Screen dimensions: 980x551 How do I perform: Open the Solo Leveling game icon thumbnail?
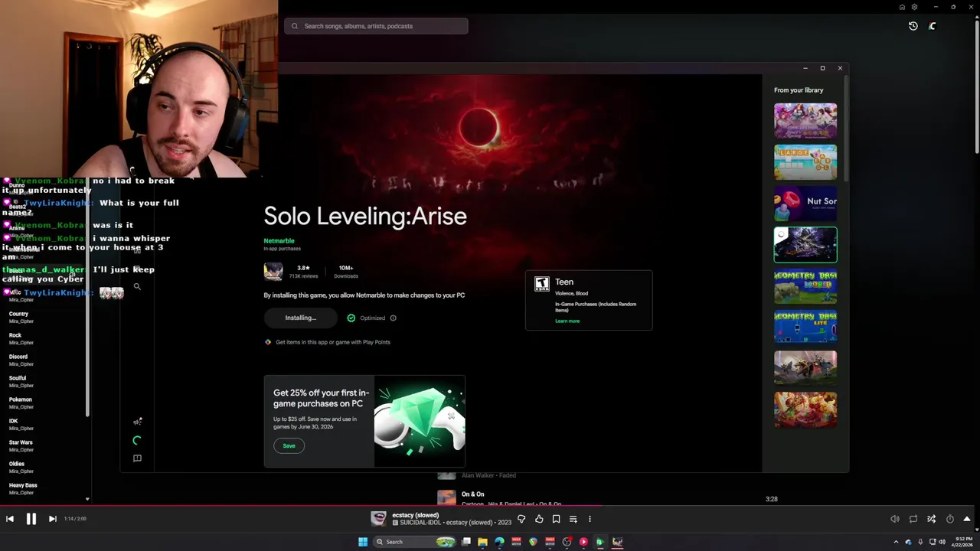pos(273,271)
